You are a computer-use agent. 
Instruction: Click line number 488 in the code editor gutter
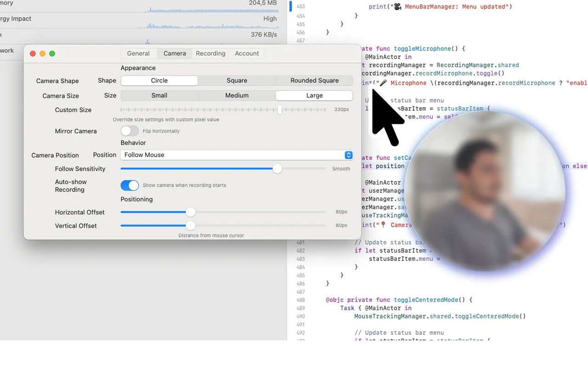pos(300,300)
